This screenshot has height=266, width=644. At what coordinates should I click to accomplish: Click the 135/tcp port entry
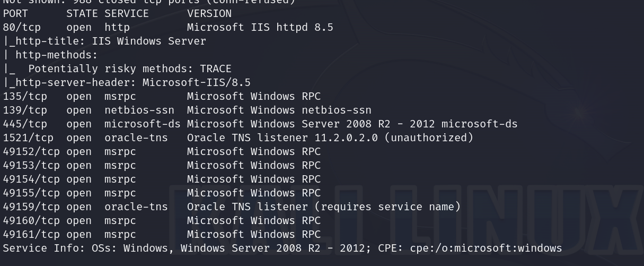pyautogui.click(x=25, y=96)
